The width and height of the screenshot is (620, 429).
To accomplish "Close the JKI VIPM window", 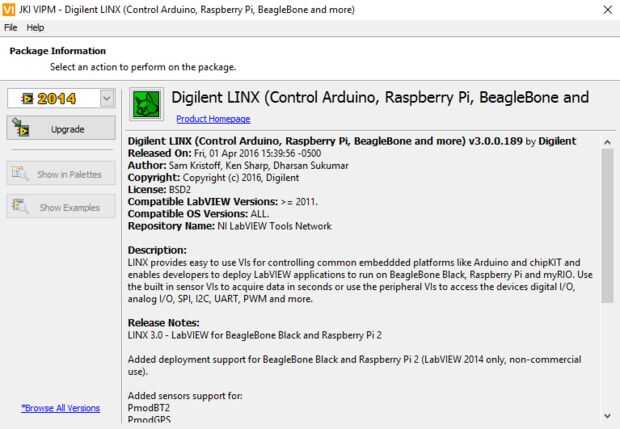I will coord(607,9).
